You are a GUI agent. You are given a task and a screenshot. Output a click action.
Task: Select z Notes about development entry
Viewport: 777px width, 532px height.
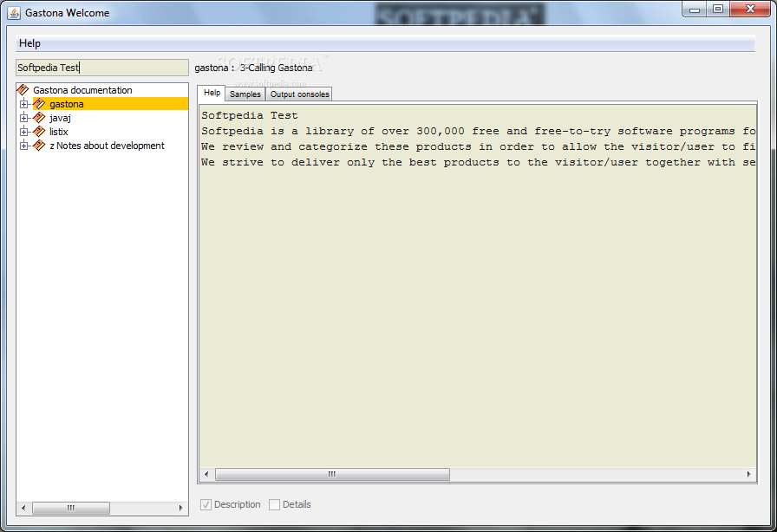[107, 146]
